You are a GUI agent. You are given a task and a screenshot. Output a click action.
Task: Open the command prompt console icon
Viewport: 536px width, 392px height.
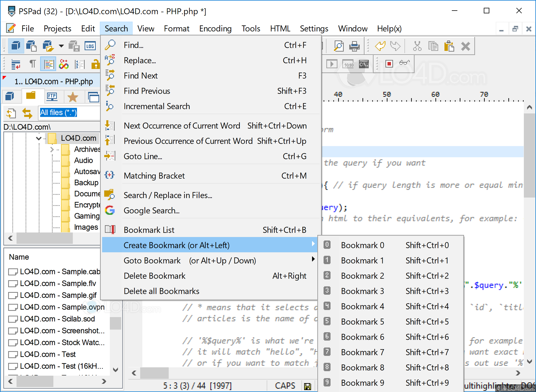[x=364, y=64]
